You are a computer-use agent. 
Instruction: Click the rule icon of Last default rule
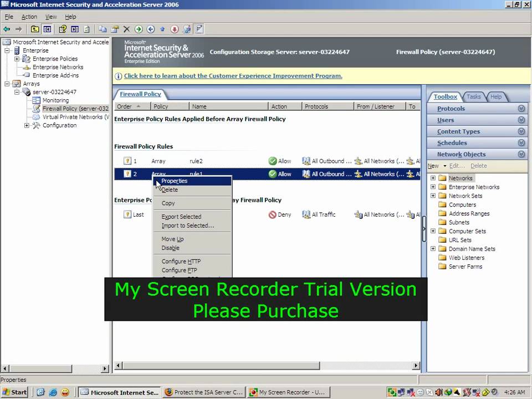pyautogui.click(x=127, y=215)
